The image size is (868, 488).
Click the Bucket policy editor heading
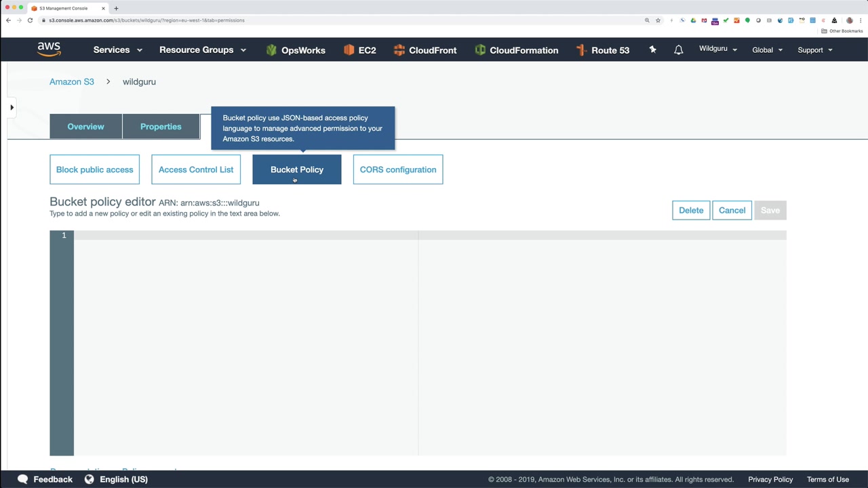tap(102, 202)
